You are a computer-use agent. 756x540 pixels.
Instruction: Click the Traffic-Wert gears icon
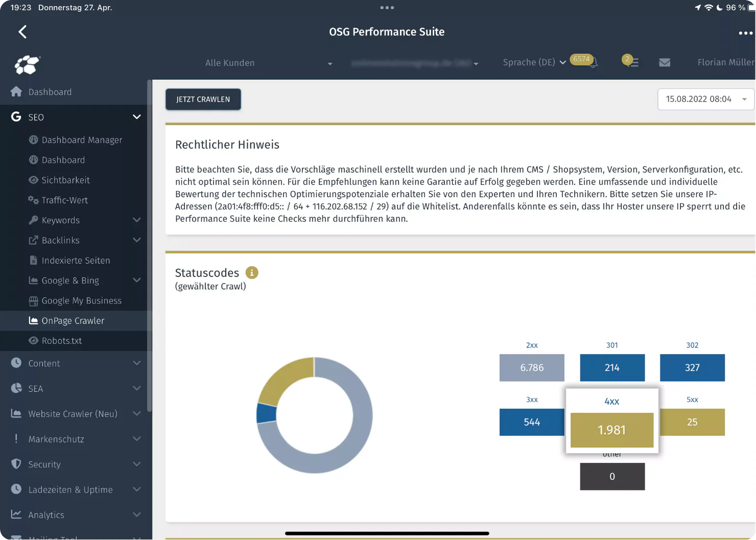33,200
